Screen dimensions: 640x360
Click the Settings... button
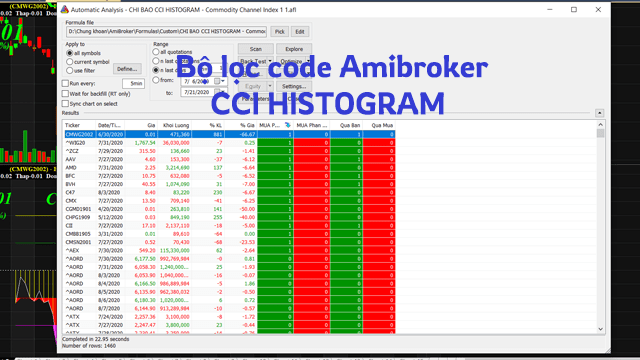[x=294, y=87]
